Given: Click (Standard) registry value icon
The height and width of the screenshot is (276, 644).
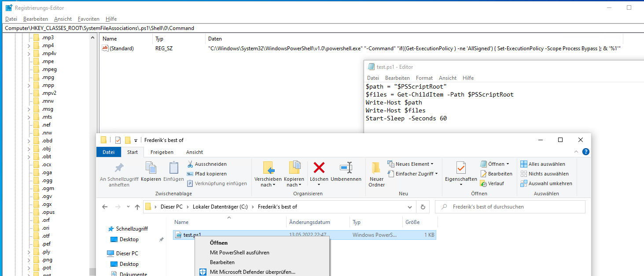Looking at the screenshot, I should tap(105, 48).
